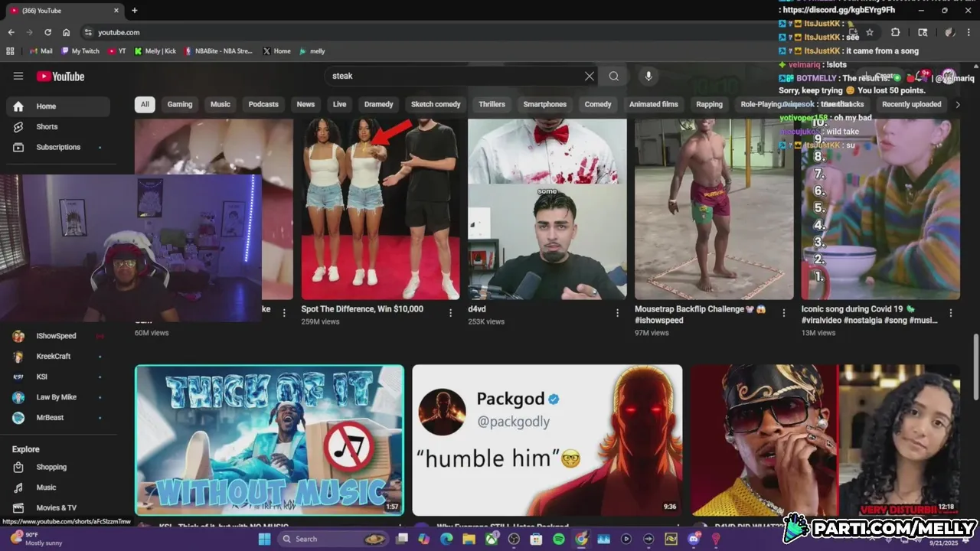Open Subscriptions in the sidebar

(x=58, y=147)
